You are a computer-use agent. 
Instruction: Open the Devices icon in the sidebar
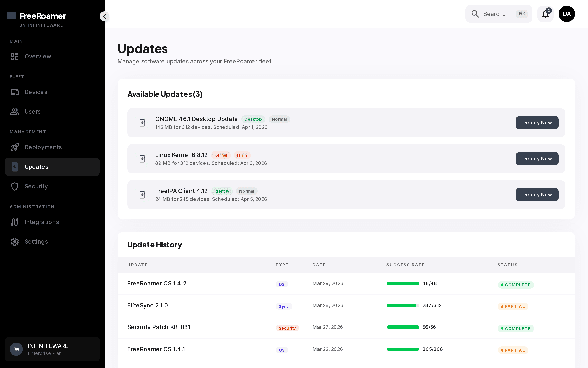(x=14, y=92)
